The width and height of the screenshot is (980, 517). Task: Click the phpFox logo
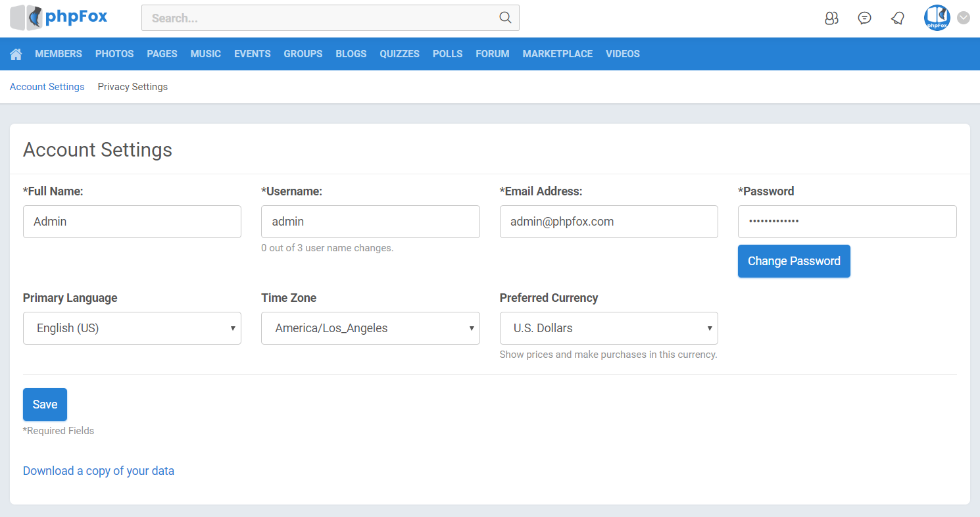pos(59,18)
